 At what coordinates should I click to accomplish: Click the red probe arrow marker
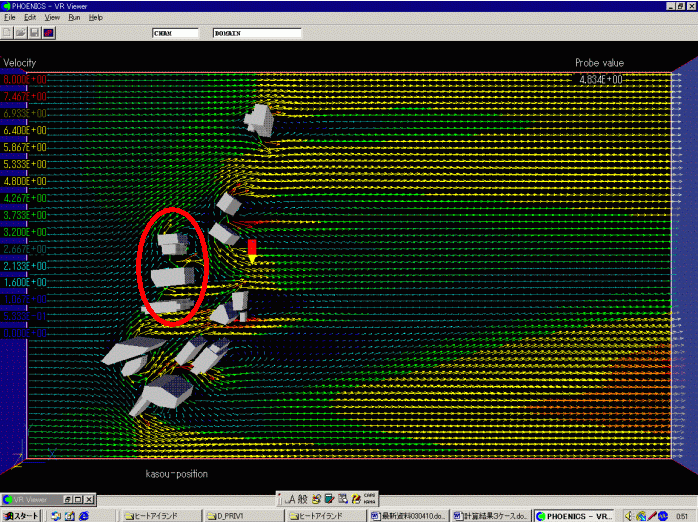click(252, 251)
